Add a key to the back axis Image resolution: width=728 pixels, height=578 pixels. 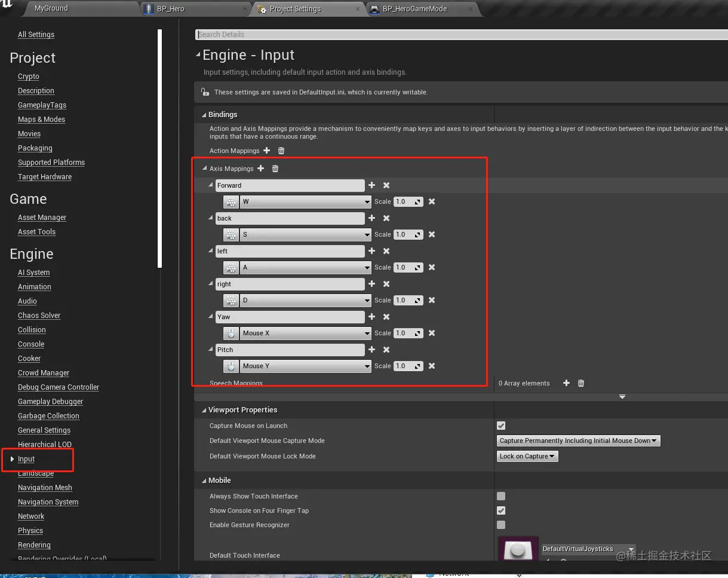(372, 218)
